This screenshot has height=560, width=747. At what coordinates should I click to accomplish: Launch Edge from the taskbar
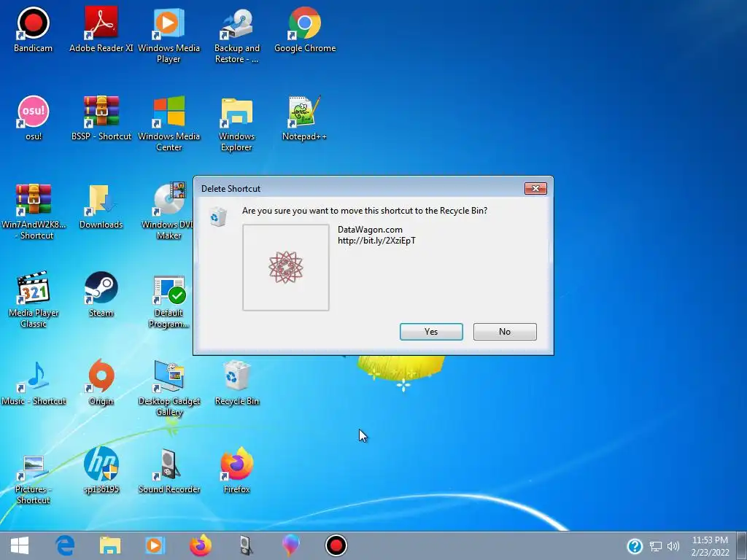pos(65,545)
